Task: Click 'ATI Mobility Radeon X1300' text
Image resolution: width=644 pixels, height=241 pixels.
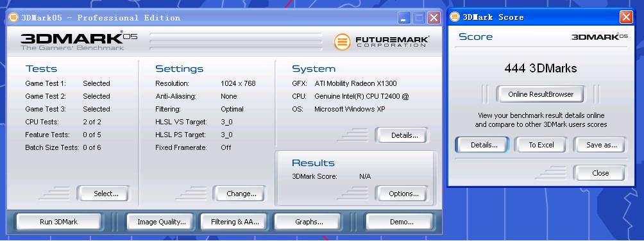Action: coord(356,83)
